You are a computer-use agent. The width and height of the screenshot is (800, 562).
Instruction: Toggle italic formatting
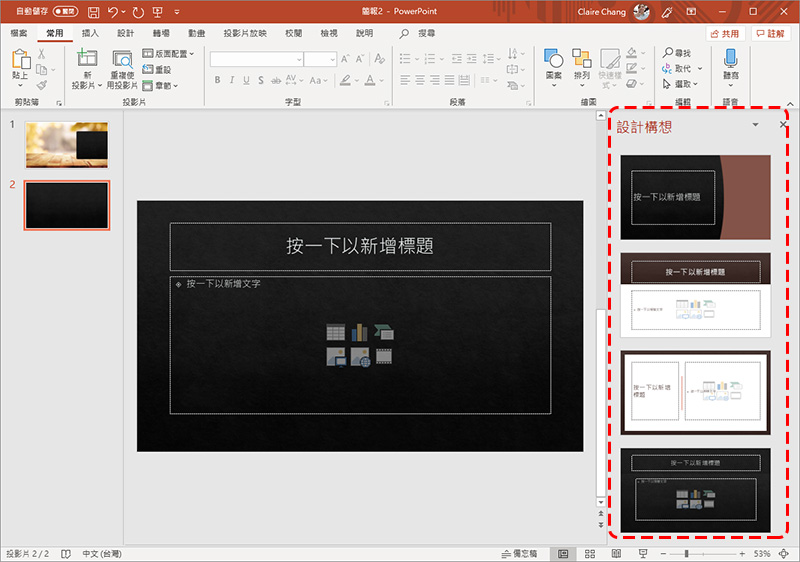click(232, 80)
